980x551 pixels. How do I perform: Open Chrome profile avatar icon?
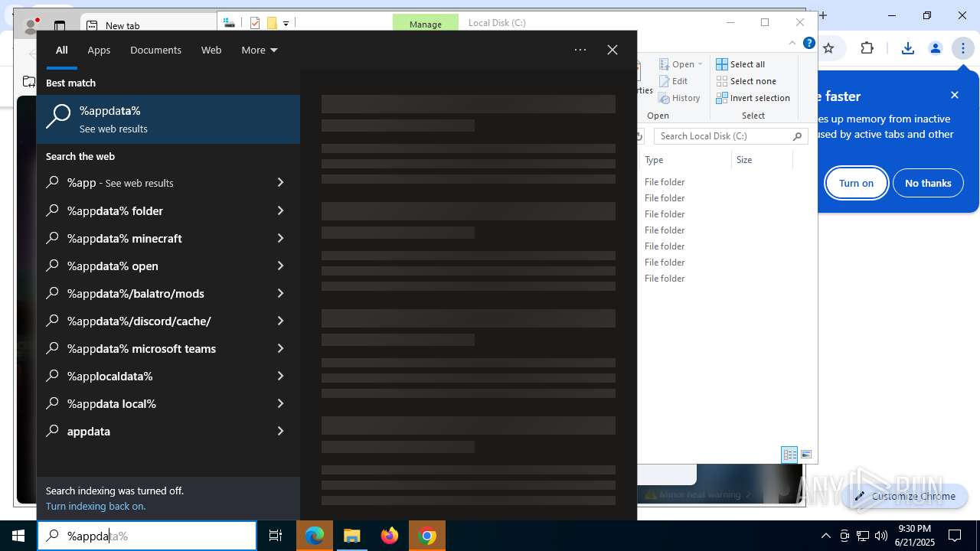pos(935,48)
